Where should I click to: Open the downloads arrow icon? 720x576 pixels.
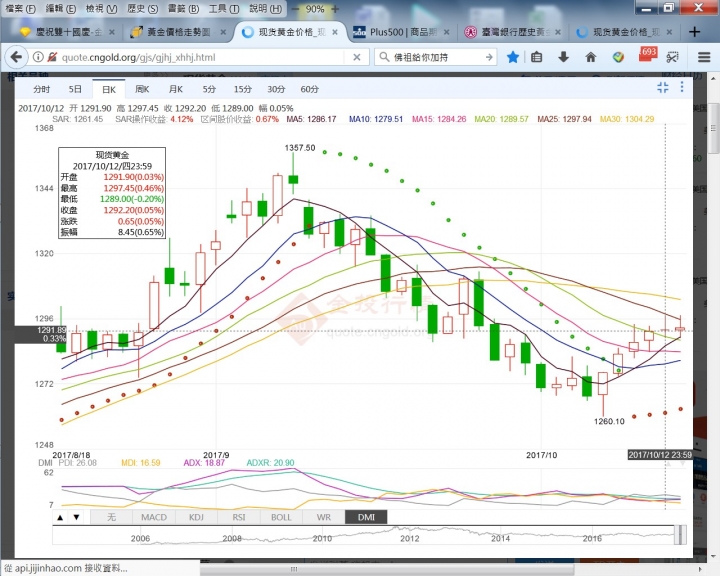point(565,57)
